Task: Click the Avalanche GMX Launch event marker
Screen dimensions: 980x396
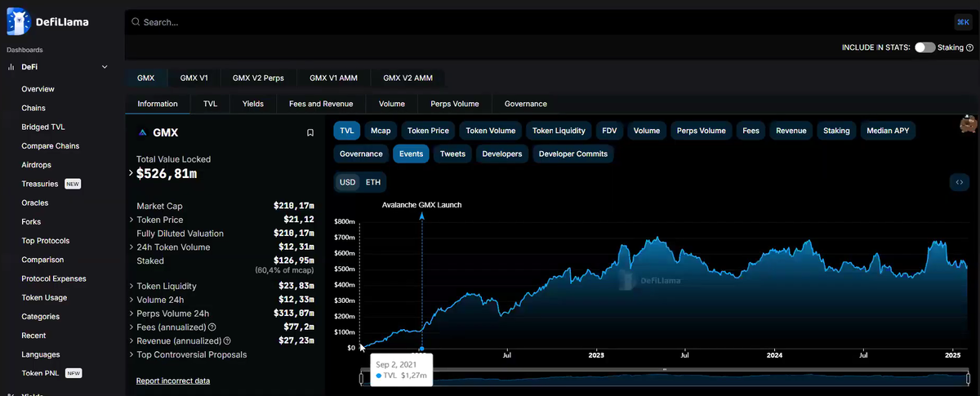Action: (x=422, y=216)
